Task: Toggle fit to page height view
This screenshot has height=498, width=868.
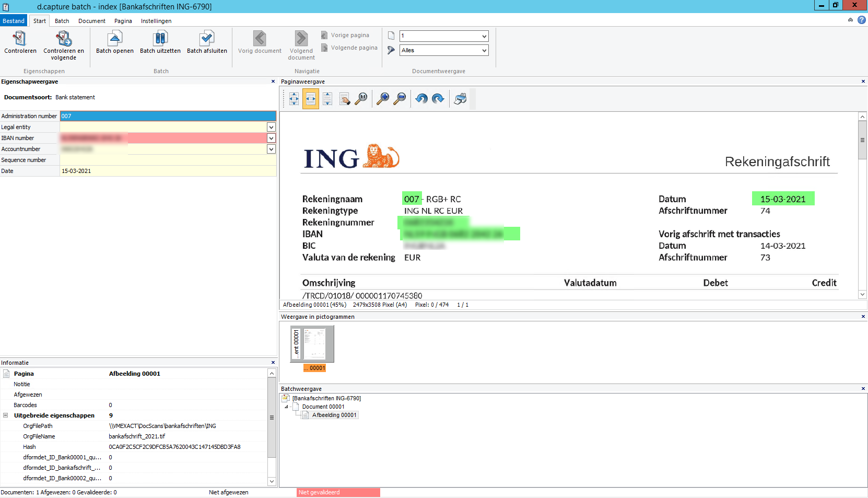Action: 327,99
